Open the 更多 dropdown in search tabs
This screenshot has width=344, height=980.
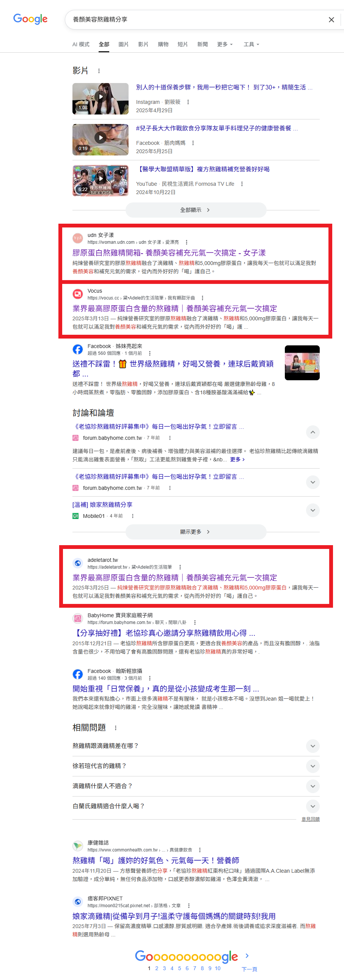225,44
